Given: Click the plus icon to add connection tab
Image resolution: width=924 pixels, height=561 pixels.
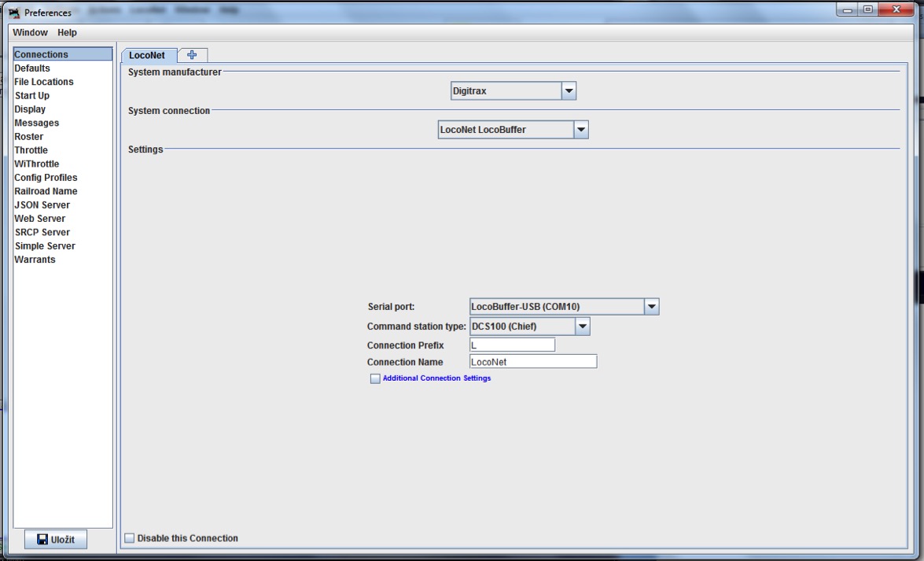Looking at the screenshot, I should pyautogui.click(x=192, y=54).
